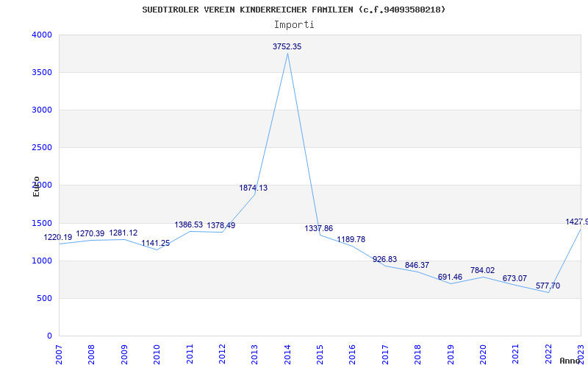Click the 926.83 data label
Image resolution: width=588 pixels, height=368 pixels.
coord(384,259)
